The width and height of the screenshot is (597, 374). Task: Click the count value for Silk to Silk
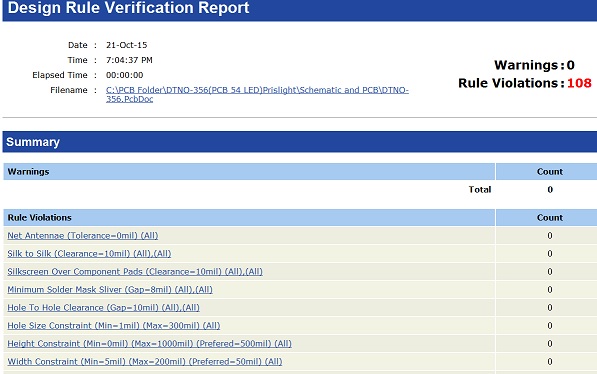click(550, 254)
